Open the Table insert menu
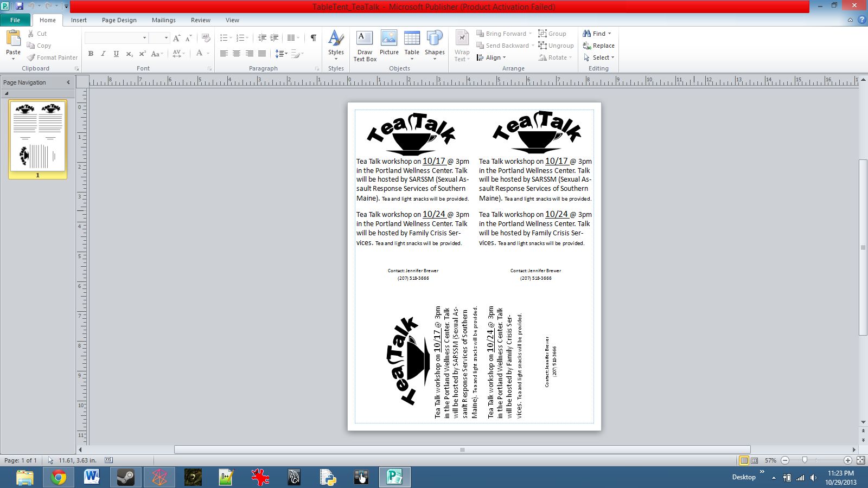The width and height of the screenshot is (868, 488). (412, 46)
